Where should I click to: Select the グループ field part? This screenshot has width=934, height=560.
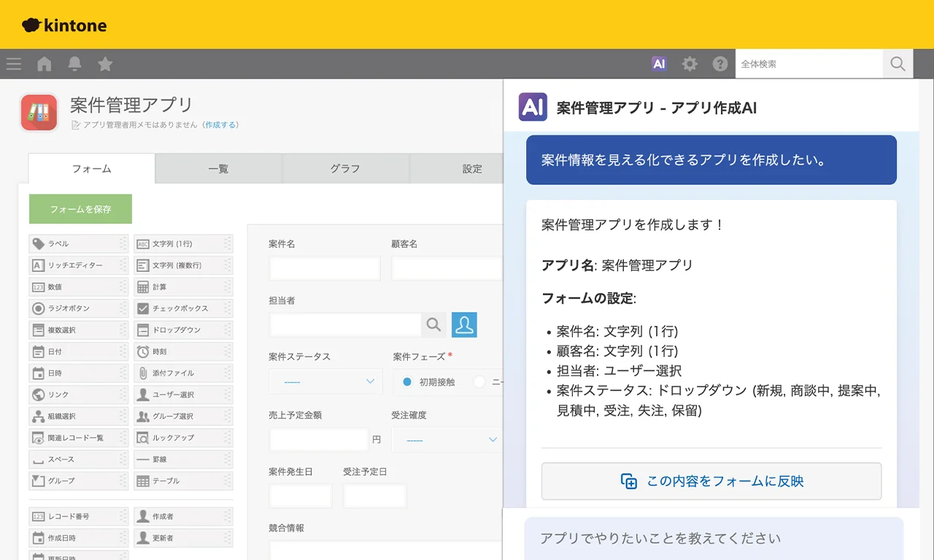(x=78, y=481)
